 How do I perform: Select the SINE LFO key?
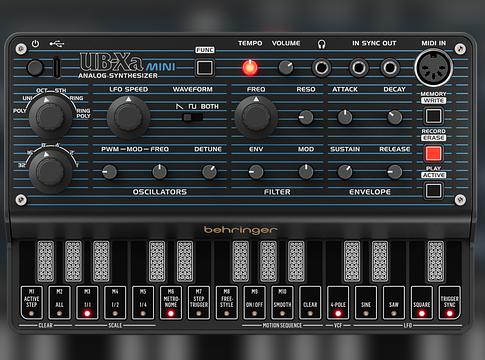coord(366,302)
